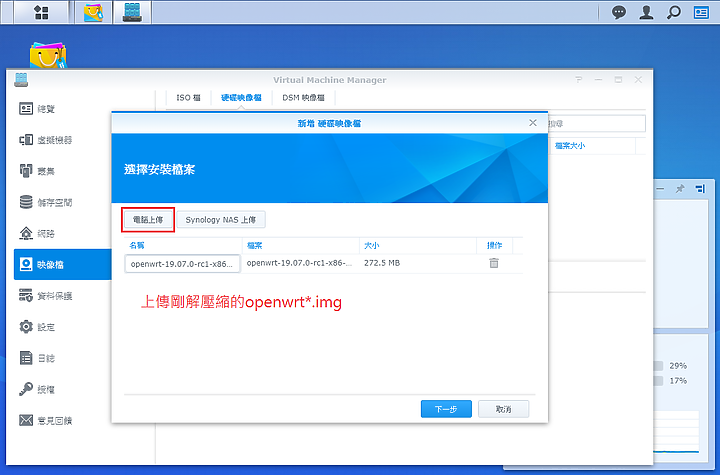Image resolution: width=720 pixels, height=475 pixels.
Task: Toggle the DSM widgets panel icon
Action: point(701,12)
